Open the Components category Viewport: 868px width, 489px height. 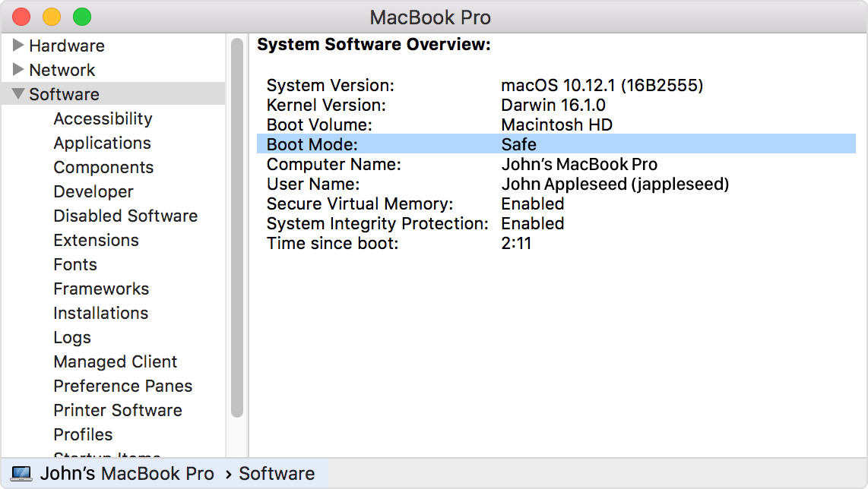coord(103,167)
